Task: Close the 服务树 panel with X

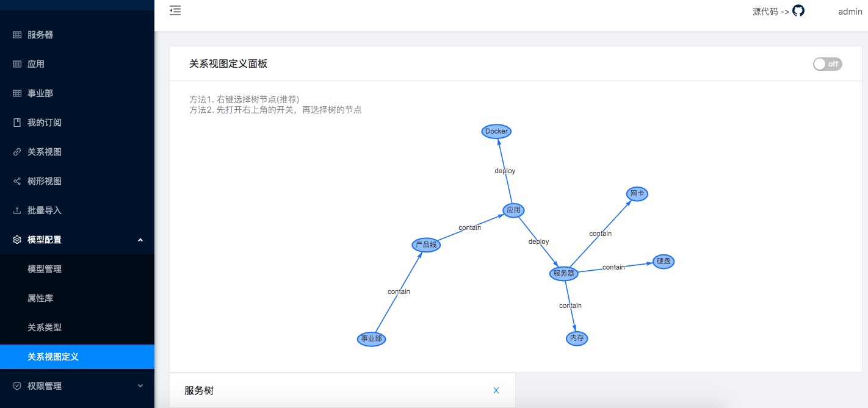Action: tap(496, 390)
